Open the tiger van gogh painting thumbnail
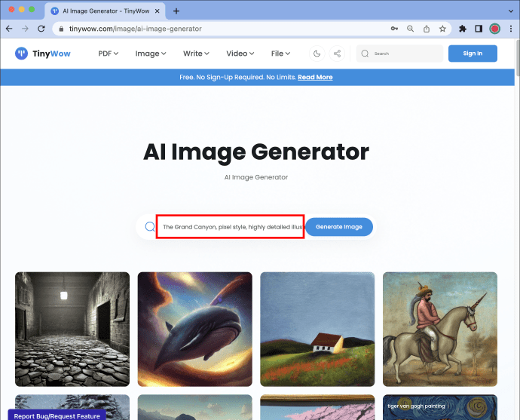 tap(440, 407)
